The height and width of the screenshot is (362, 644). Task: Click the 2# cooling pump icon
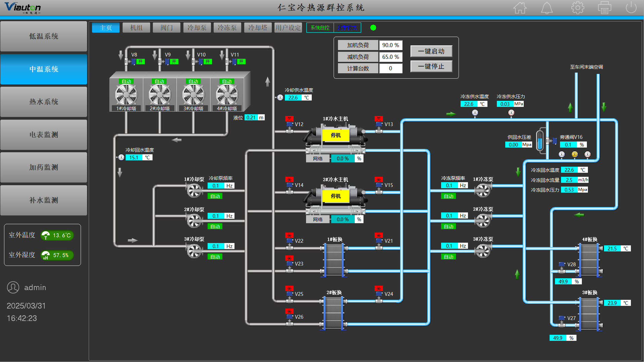[194, 221]
